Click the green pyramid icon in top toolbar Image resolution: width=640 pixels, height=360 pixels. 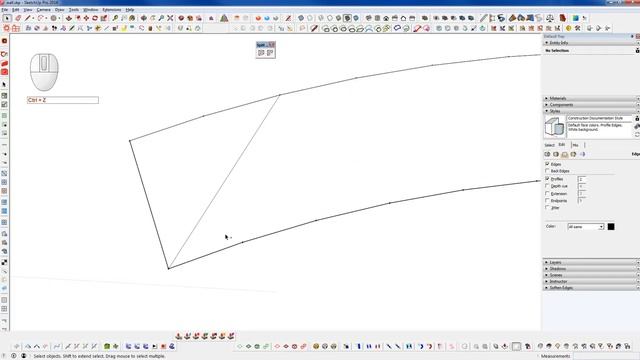click(x=224, y=18)
